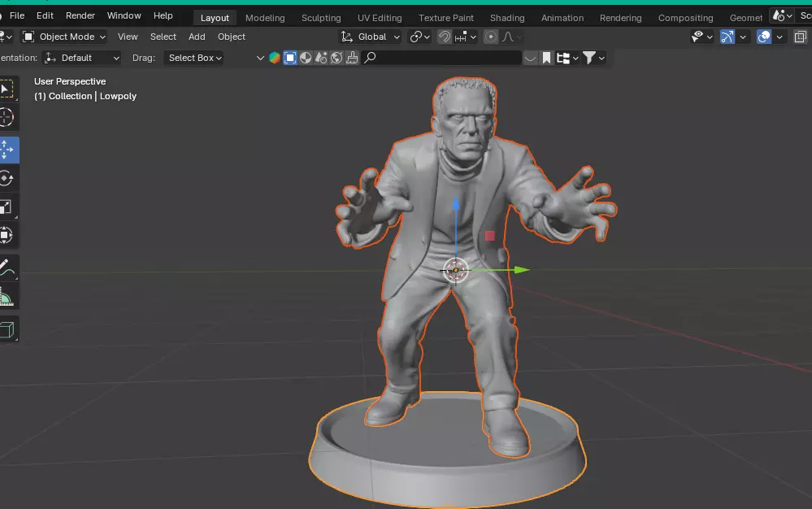Viewport: 812px width, 509px height.
Task: Open the scene selector cone icon
Action: click(782, 15)
